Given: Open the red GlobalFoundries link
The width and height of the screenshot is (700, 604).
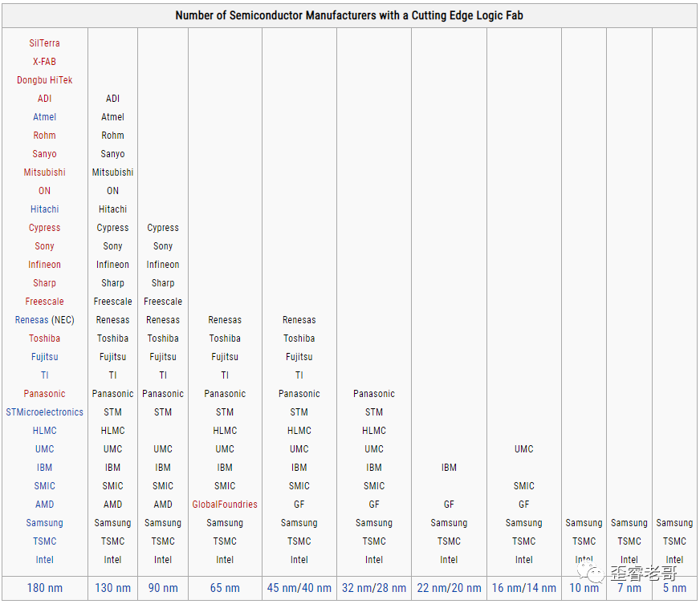Looking at the screenshot, I should [225, 505].
